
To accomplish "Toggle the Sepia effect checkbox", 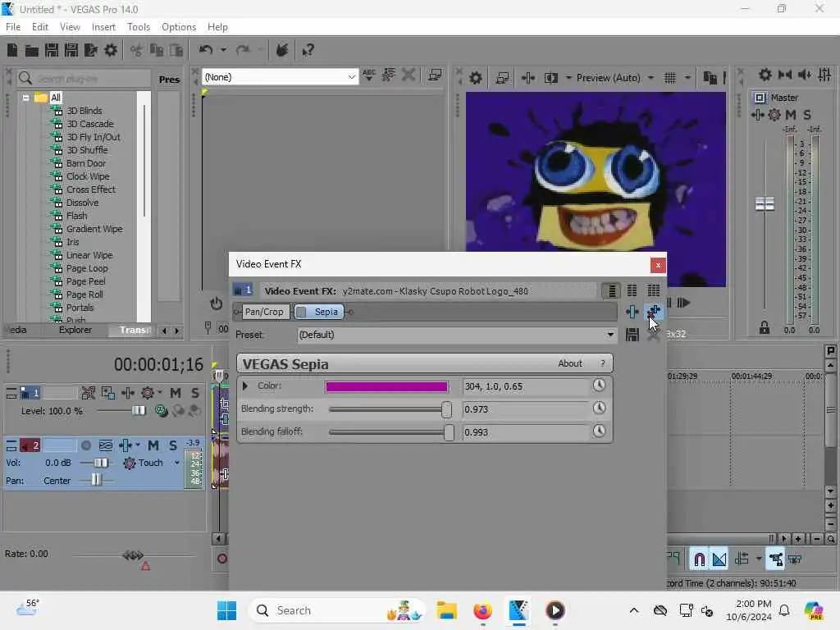I will 302,312.
